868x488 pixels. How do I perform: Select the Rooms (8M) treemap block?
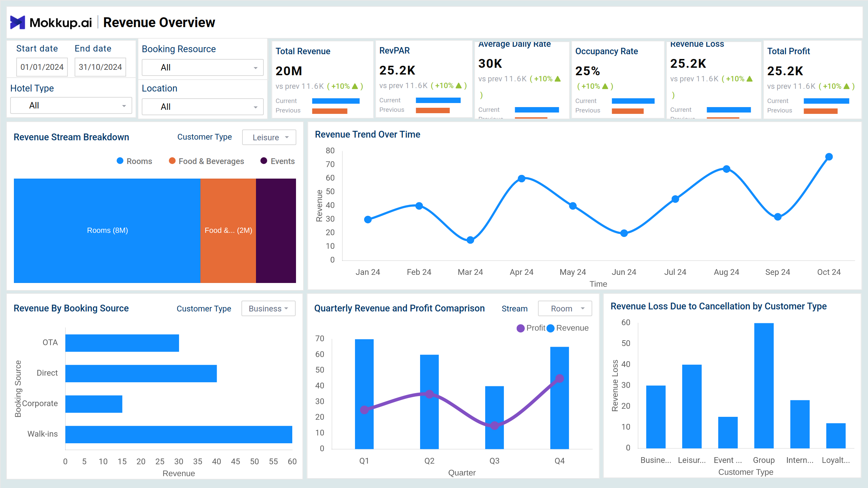pos(107,230)
